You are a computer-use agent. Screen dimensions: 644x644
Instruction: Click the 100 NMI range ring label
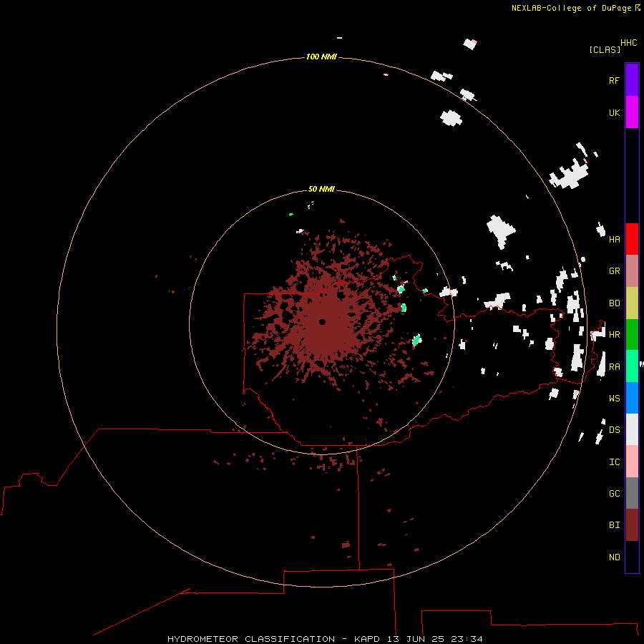pyautogui.click(x=321, y=57)
